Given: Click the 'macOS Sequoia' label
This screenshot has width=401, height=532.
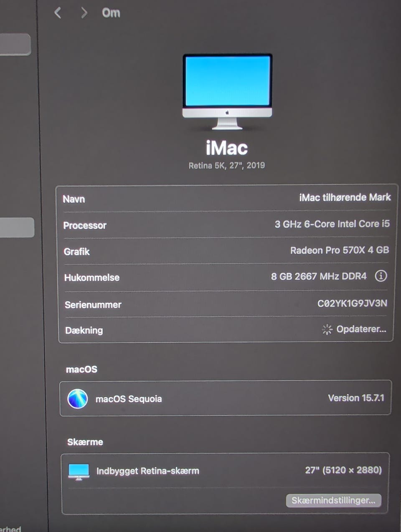Looking at the screenshot, I should click(x=129, y=399).
